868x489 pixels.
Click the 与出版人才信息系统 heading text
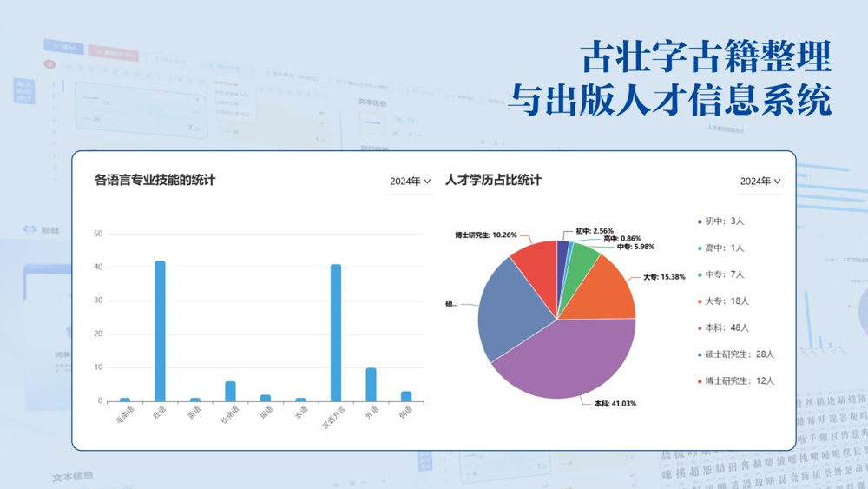click(670, 100)
